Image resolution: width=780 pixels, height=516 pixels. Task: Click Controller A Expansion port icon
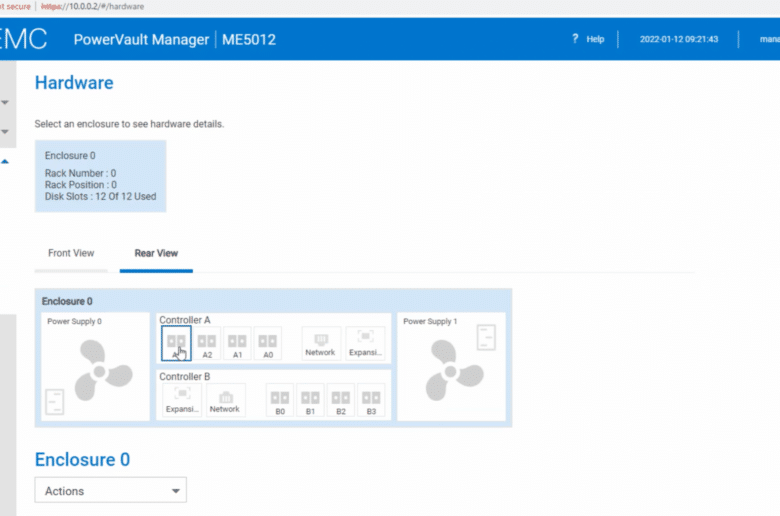coord(365,343)
